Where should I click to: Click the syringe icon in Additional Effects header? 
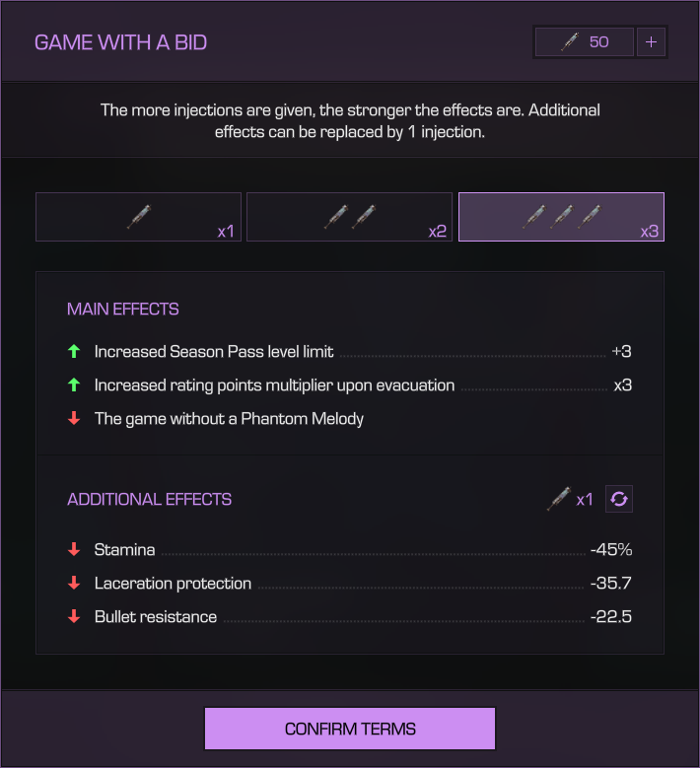tap(558, 499)
